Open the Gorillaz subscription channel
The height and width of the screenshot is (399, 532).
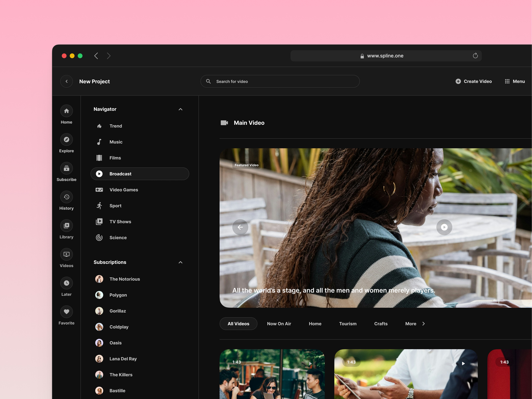tap(118, 311)
